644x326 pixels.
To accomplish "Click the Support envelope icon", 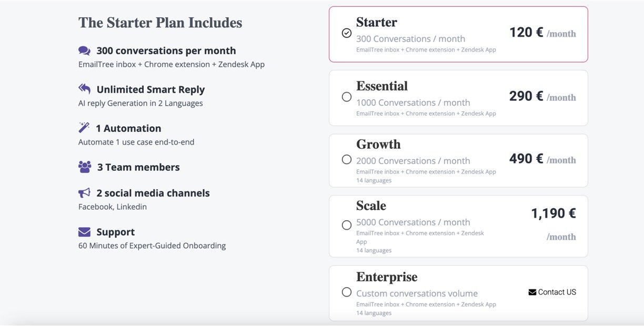I will coord(84,232).
